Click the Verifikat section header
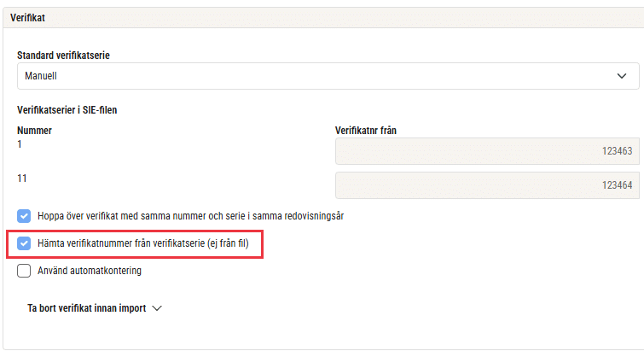Viewport: 644px width, 351px height. (x=27, y=18)
